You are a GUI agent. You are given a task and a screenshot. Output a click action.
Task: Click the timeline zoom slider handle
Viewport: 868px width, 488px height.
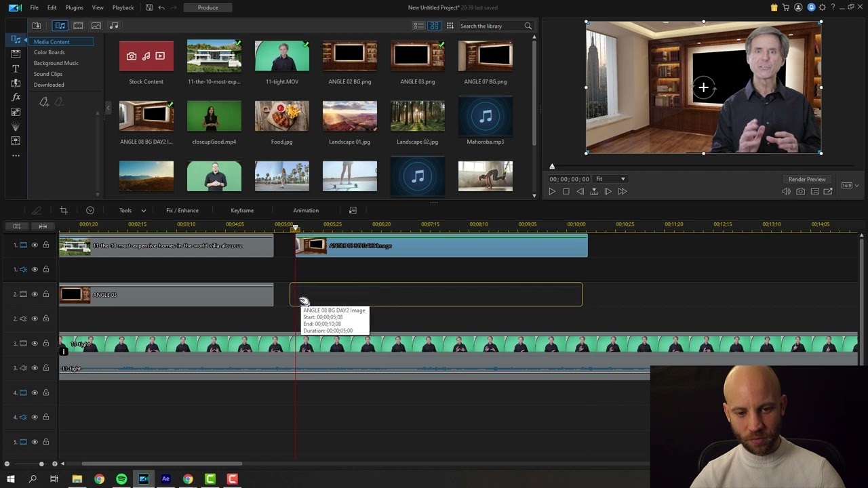pyautogui.click(x=41, y=464)
